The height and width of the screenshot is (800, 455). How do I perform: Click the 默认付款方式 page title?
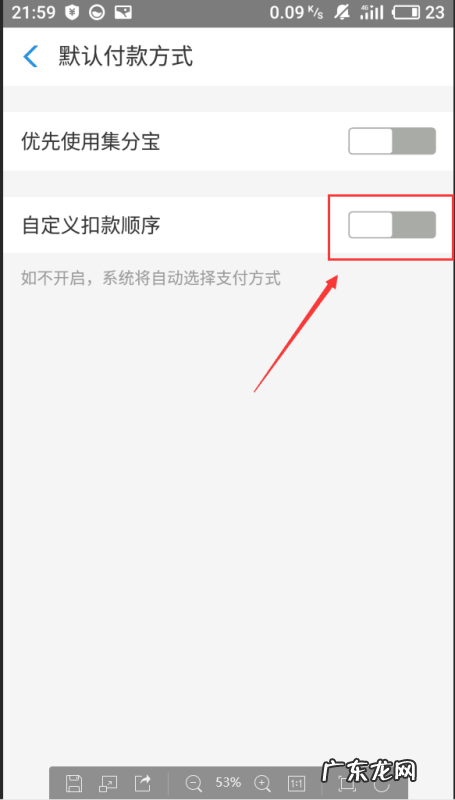[x=125, y=56]
